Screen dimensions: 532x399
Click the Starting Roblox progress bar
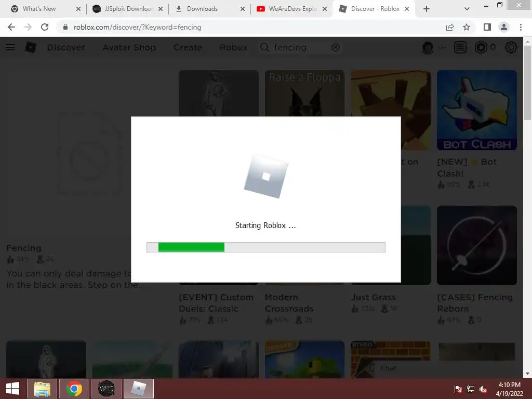click(265, 247)
